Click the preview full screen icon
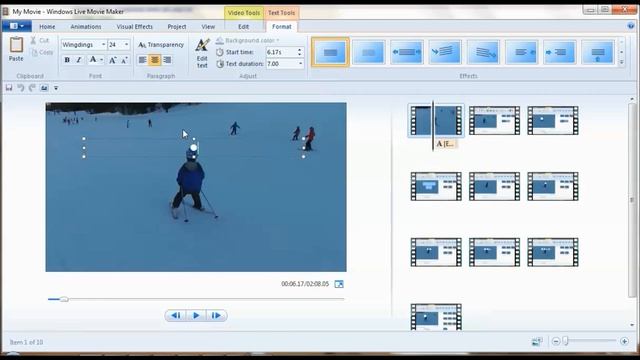Viewport: 640px width, 360px height. [x=339, y=284]
